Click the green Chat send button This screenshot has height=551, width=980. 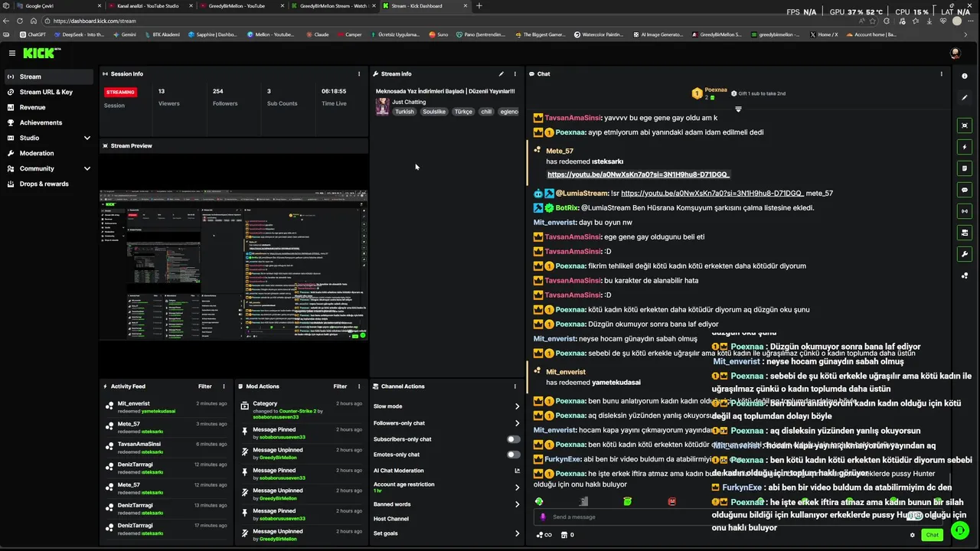tap(932, 535)
